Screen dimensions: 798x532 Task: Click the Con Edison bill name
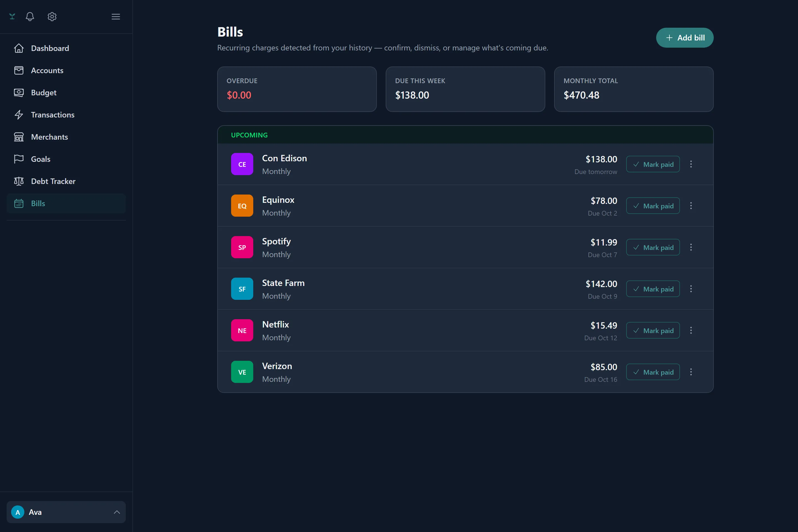point(284,158)
